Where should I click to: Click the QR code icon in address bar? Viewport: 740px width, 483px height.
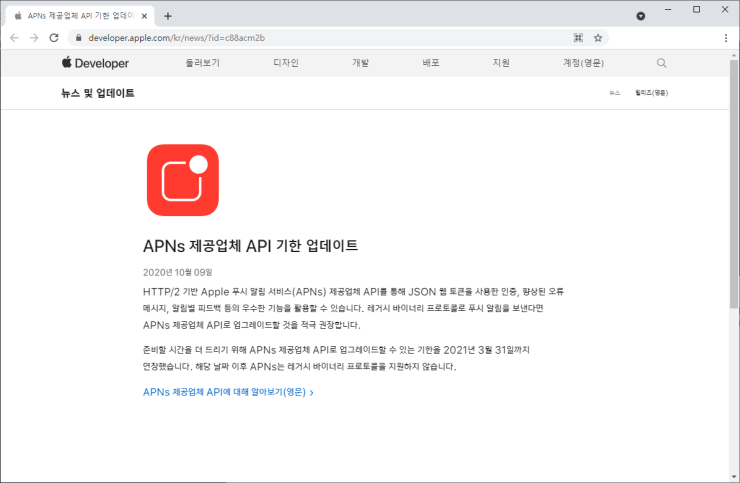click(x=577, y=37)
